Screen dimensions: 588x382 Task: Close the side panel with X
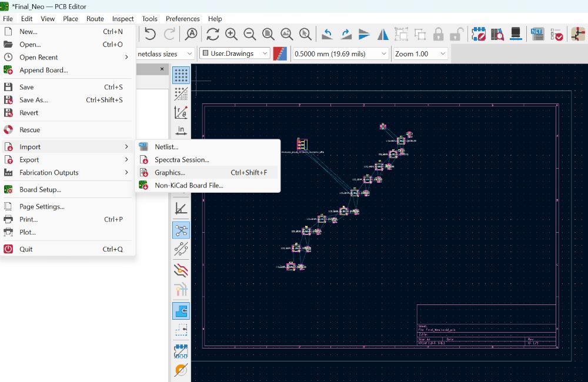click(x=162, y=69)
